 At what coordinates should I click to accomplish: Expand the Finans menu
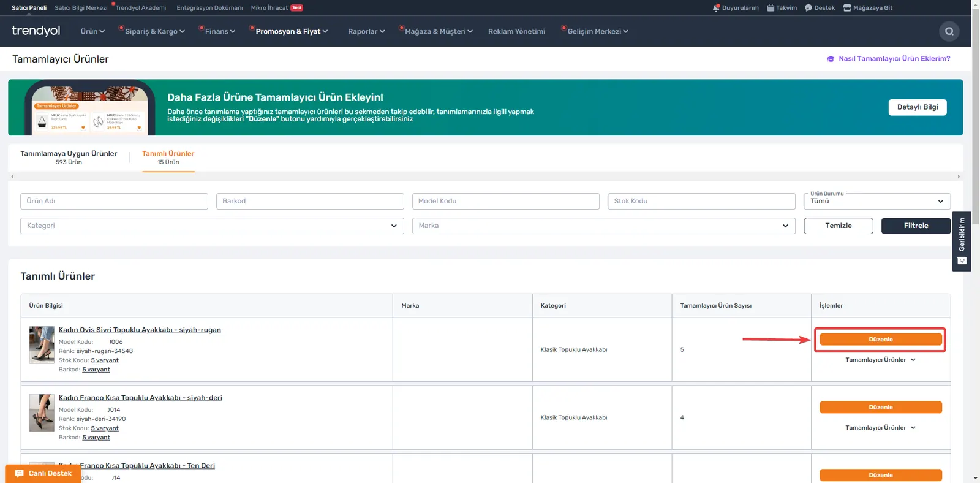tap(220, 31)
